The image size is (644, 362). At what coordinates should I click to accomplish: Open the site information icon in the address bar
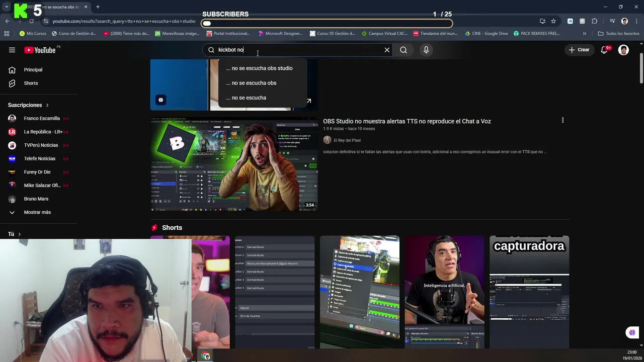coord(46,21)
